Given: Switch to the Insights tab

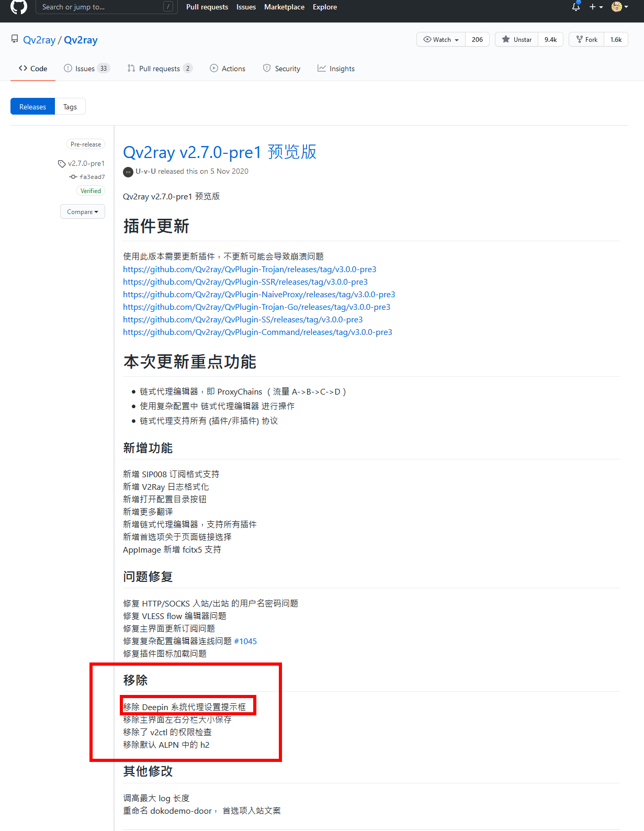Looking at the screenshot, I should (x=336, y=69).
